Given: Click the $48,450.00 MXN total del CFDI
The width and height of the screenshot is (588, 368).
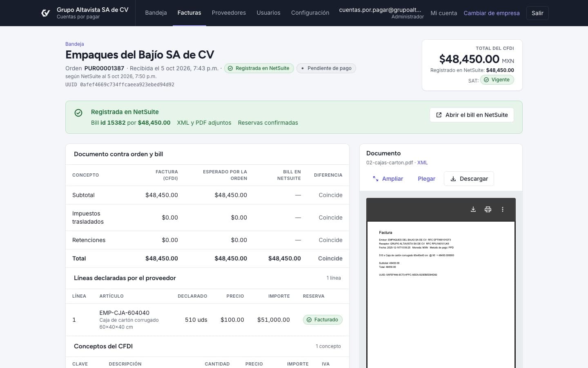Looking at the screenshot, I should (x=477, y=59).
